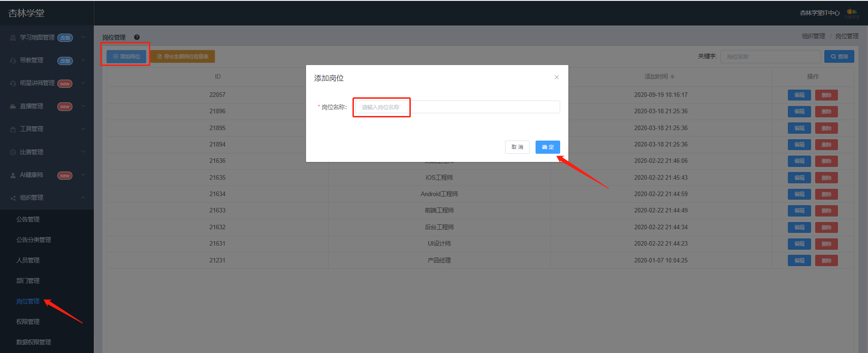Click 编辑 for row ID 22057
The height and width of the screenshot is (353, 868).
[x=799, y=95]
